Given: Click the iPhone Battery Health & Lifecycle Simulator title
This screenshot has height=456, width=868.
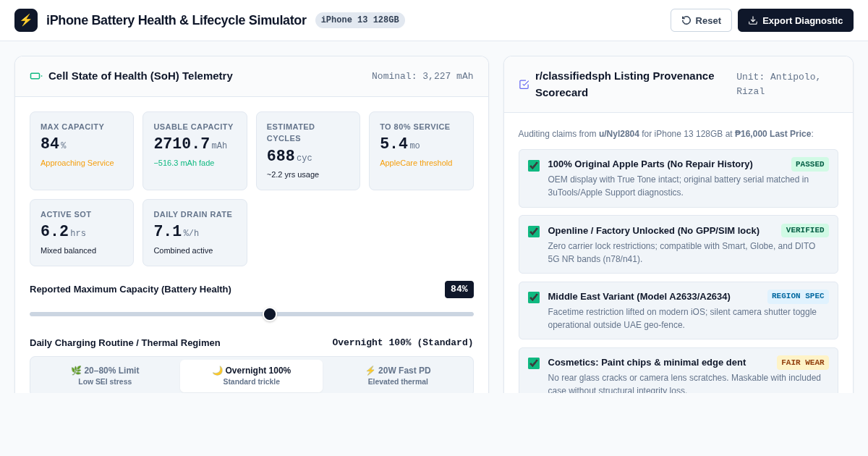Looking at the screenshot, I should (x=176, y=20).
